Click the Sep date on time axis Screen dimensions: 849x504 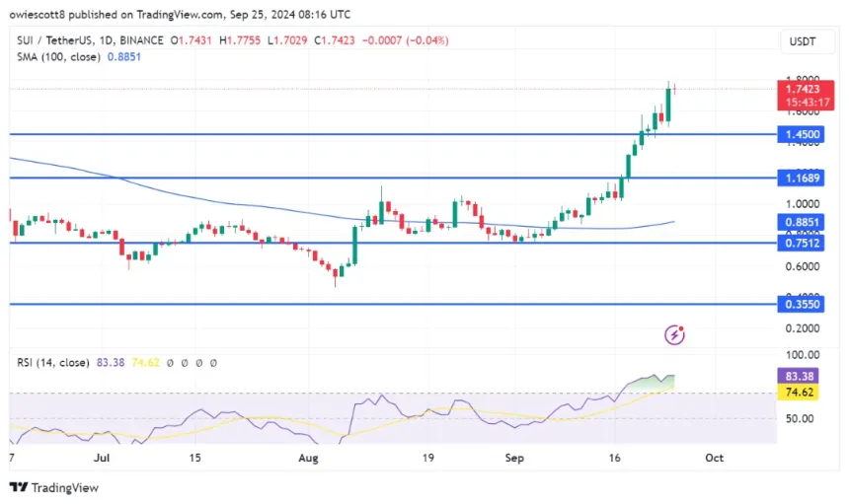[x=512, y=459]
